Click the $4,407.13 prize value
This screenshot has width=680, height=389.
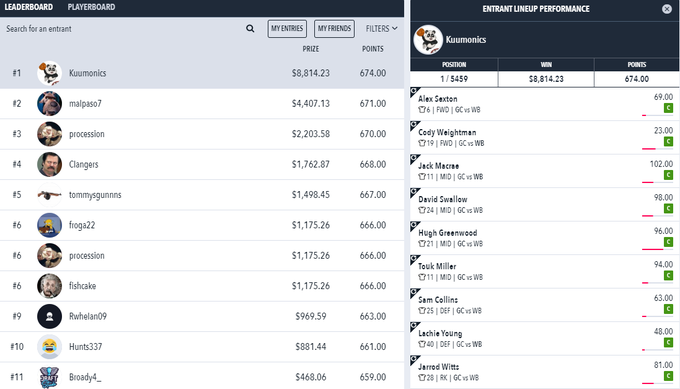point(311,104)
